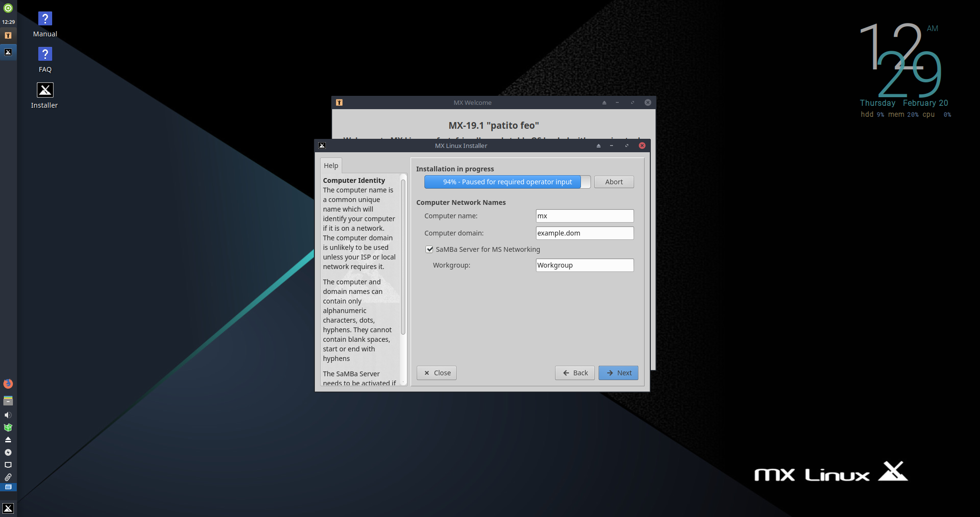The image size is (980, 517).
Task: Click the installer's Close button
Action: click(436, 373)
